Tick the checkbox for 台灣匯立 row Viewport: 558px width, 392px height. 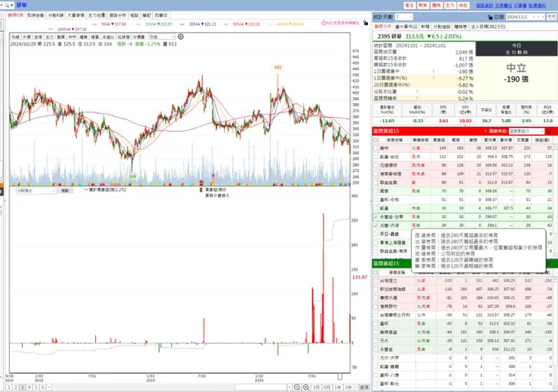pos(376,280)
